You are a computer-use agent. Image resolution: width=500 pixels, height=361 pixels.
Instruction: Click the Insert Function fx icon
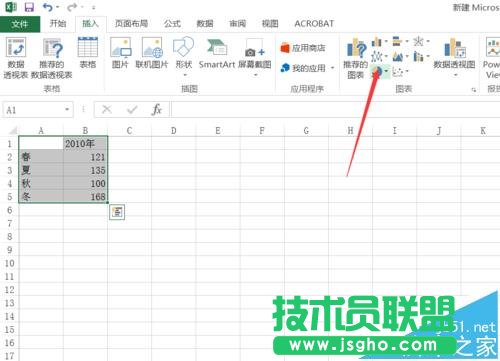click(157, 109)
